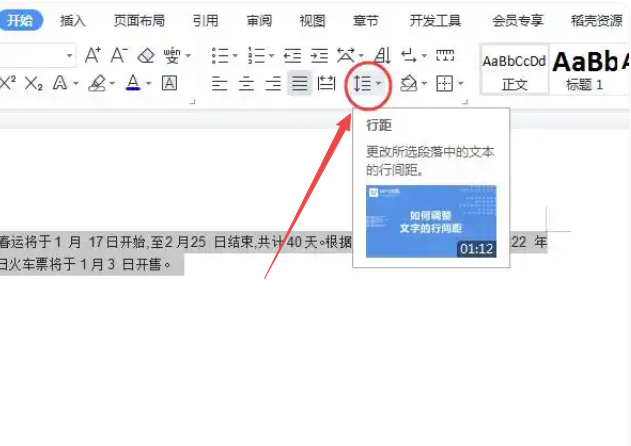The height and width of the screenshot is (446, 631).
Task: Expand phonetic guide dropdown arrow
Action: click(188, 56)
